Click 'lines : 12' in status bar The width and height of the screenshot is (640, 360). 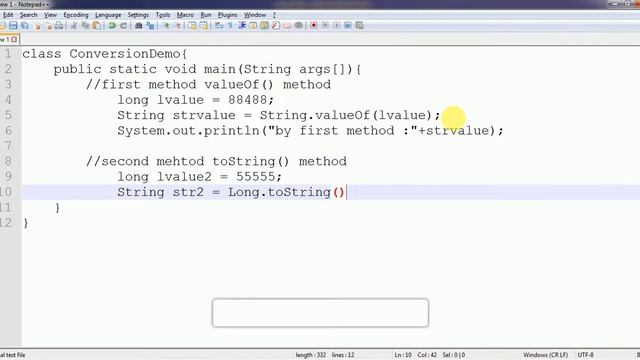pos(343,355)
